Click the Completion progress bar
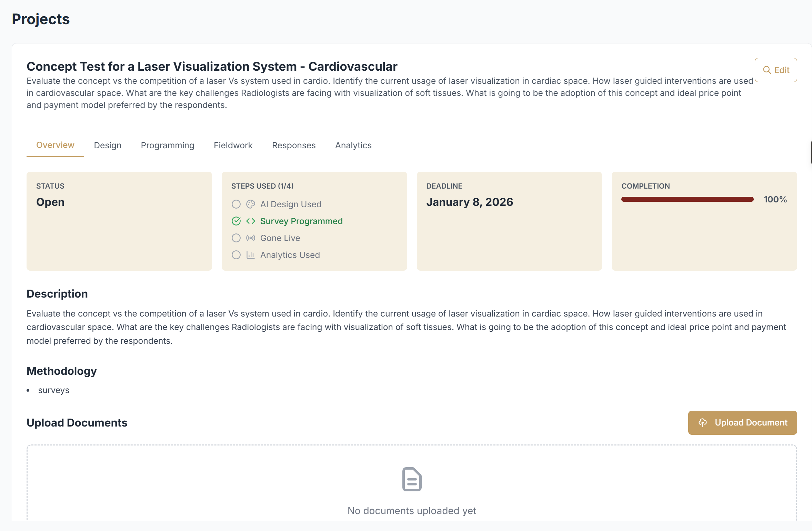This screenshot has width=812, height=531. coord(687,199)
